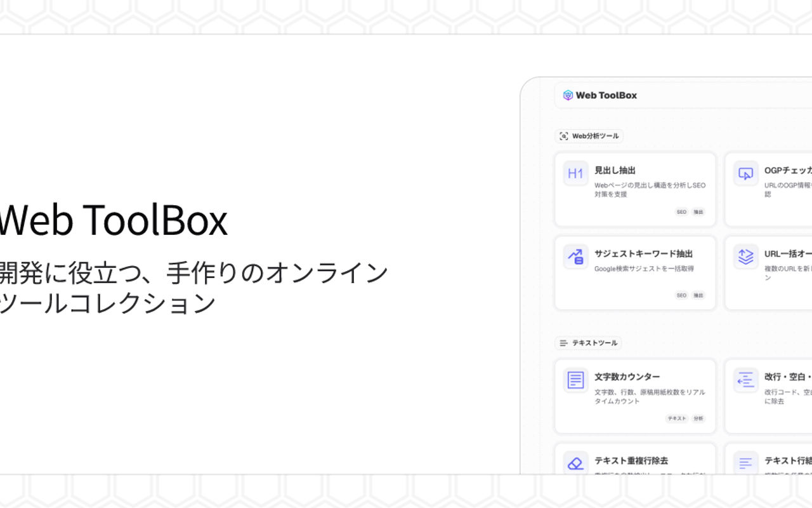812x508 pixels.
Task: Open the テキスト重複行除去 card title
Action: (x=631, y=460)
